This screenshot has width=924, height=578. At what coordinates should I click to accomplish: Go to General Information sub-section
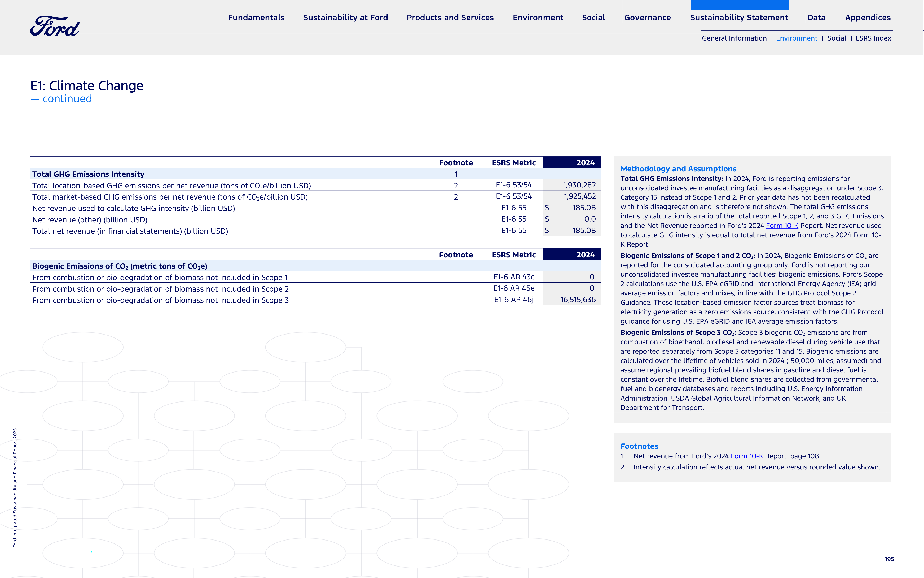point(734,38)
